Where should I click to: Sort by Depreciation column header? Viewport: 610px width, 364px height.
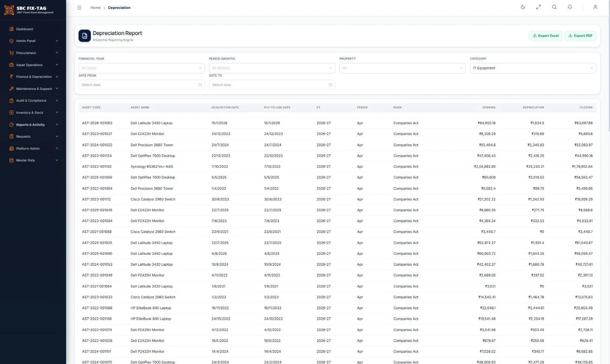[x=533, y=108]
